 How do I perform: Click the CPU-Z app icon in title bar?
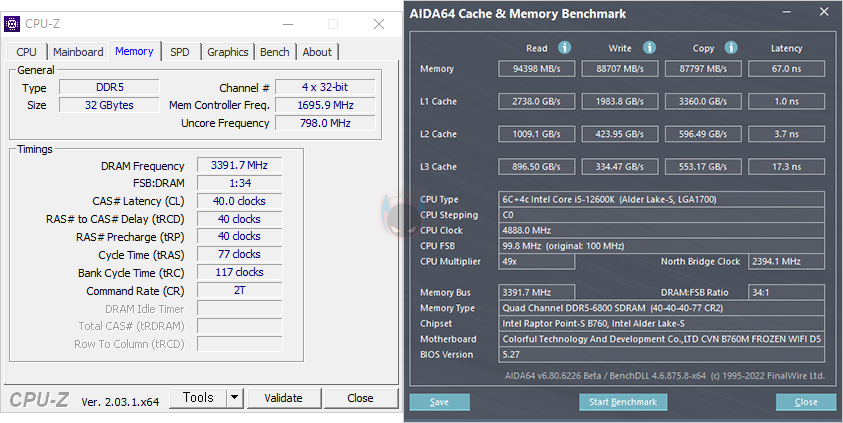pos(12,24)
